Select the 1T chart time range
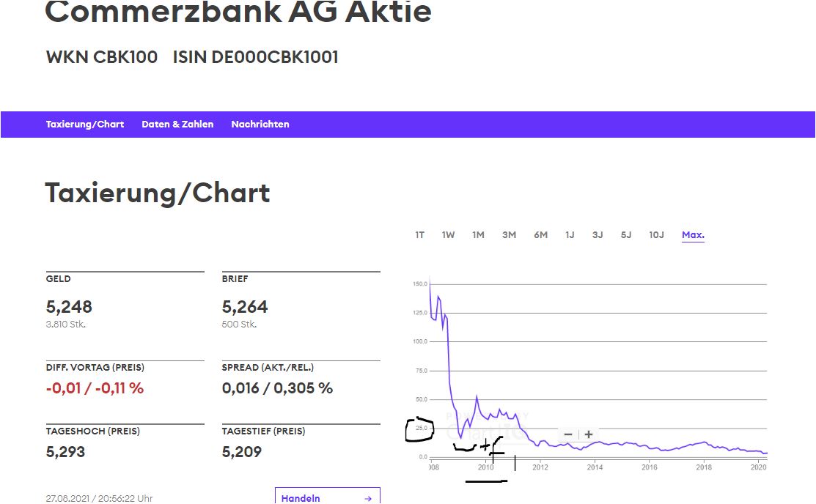The image size is (816, 504). 419,234
